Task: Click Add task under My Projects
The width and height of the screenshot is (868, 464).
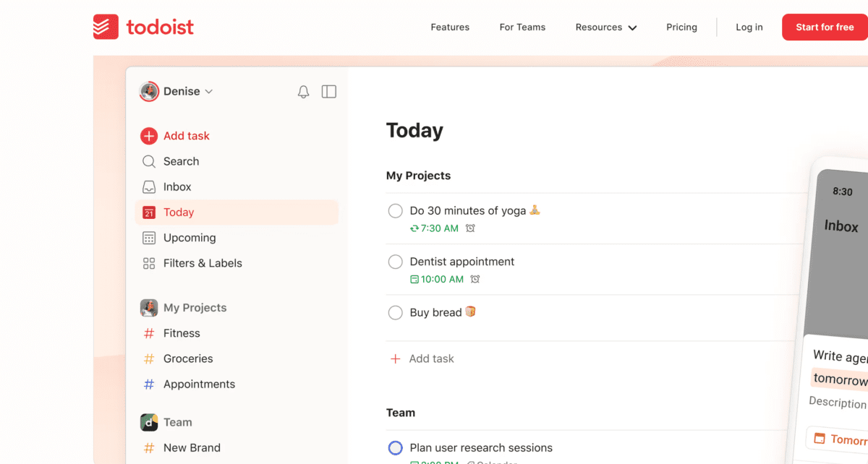Action: pyautogui.click(x=432, y=358)
